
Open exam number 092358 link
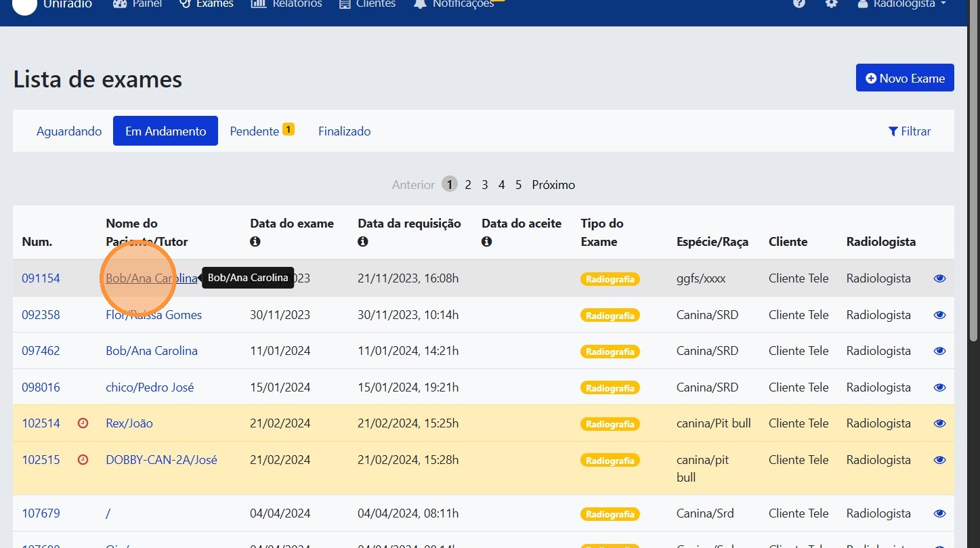tap(41, 315)
